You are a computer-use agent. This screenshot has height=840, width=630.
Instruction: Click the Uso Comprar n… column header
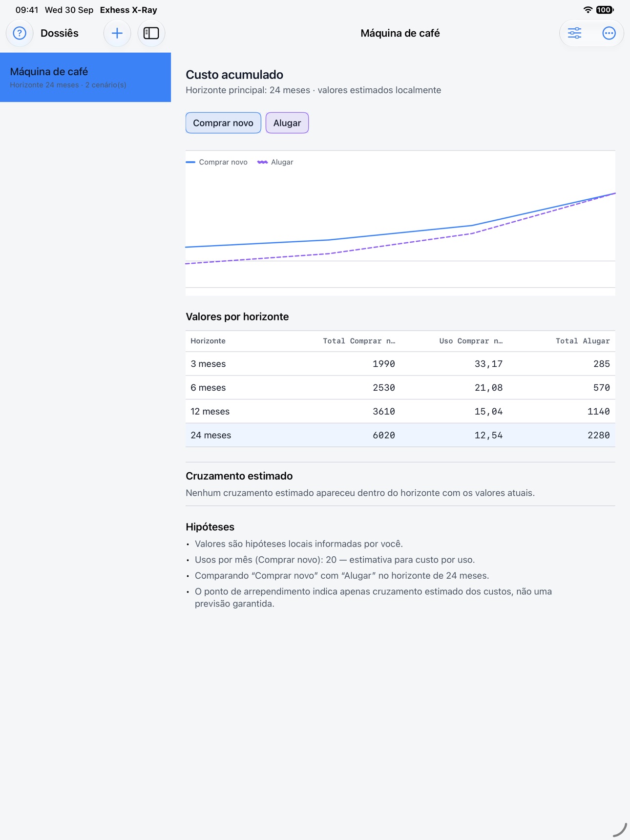pyautogui.click(x=471, y=341)
